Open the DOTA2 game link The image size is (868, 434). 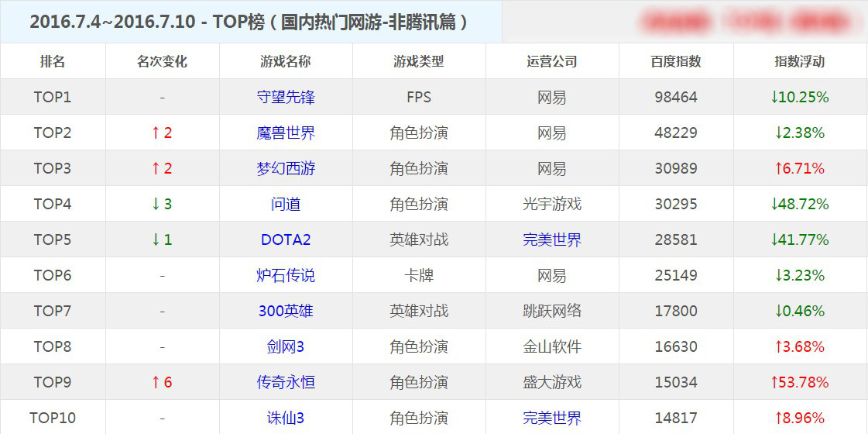(286, 239)
